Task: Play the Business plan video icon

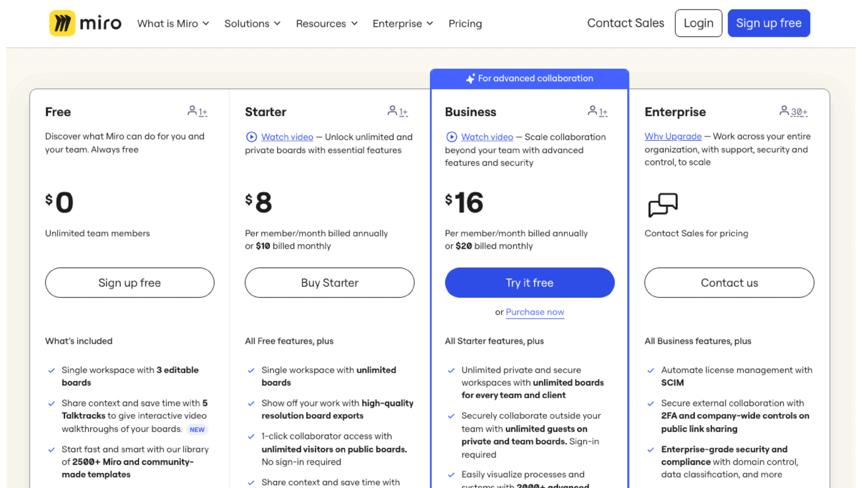Action: pos(451,137)
